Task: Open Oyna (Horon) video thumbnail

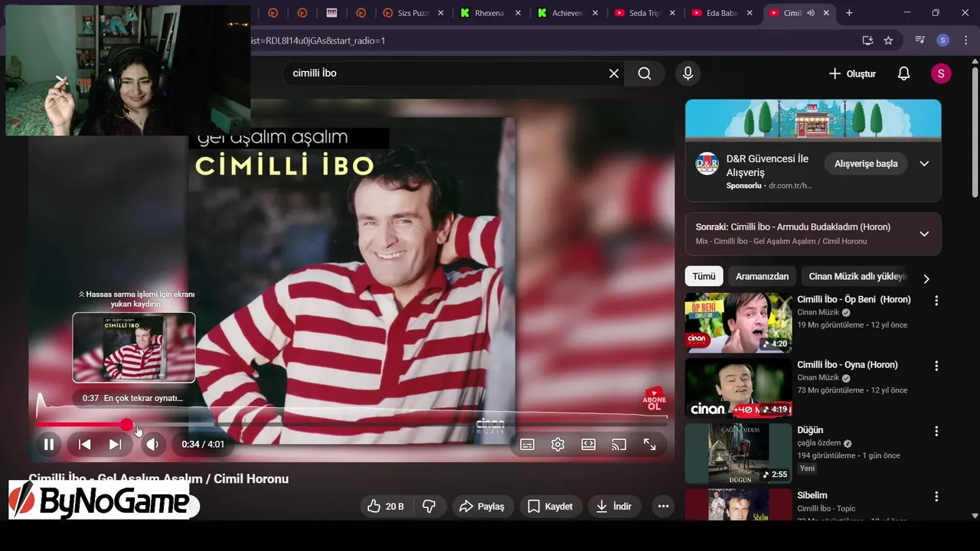Action: (x=738, y=388)
